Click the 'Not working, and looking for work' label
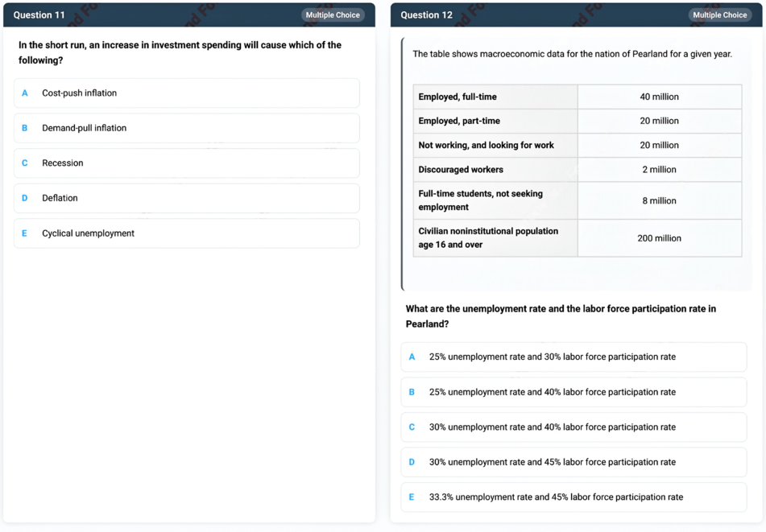766x532 pixels. point(486,146)
